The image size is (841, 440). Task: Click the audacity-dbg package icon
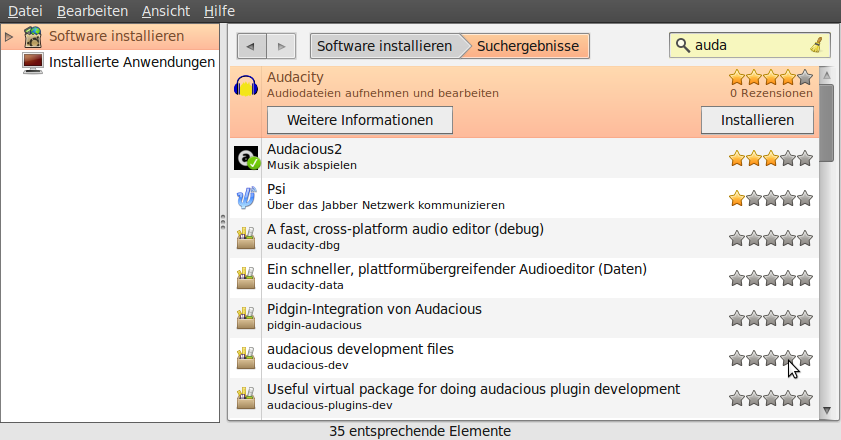point(246,238)
